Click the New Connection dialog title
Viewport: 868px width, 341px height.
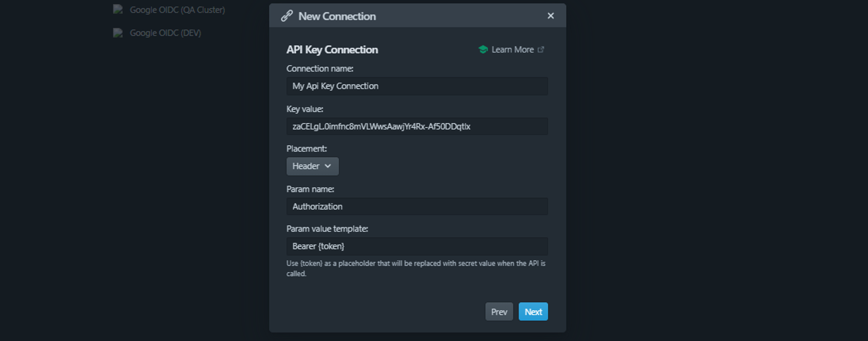pos(337,16)
